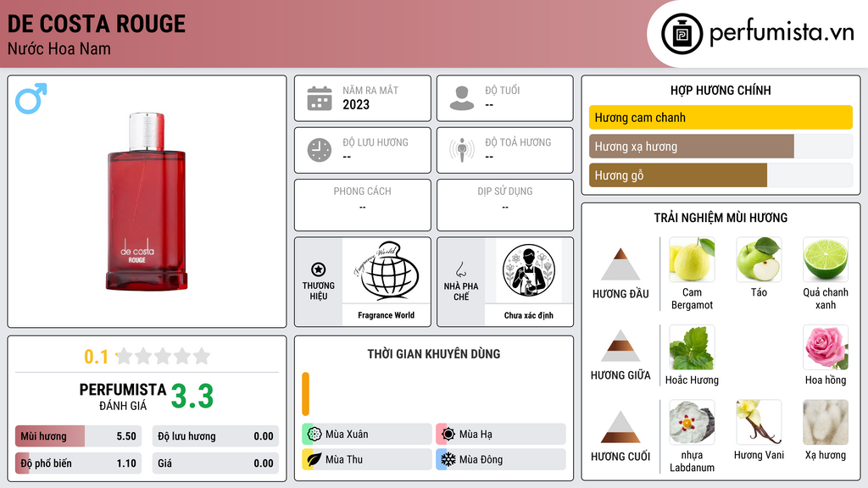Image resolution: width=868 pixels, height=488 pixels.
Task: Click the Hương Đầu pyramid icon
Action: tap(620, 264)
